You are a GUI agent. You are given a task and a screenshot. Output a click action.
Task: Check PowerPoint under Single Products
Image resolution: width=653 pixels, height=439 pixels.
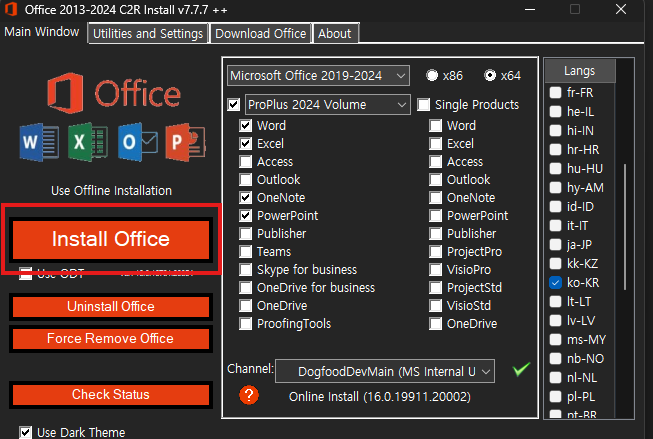click(436, 215)
